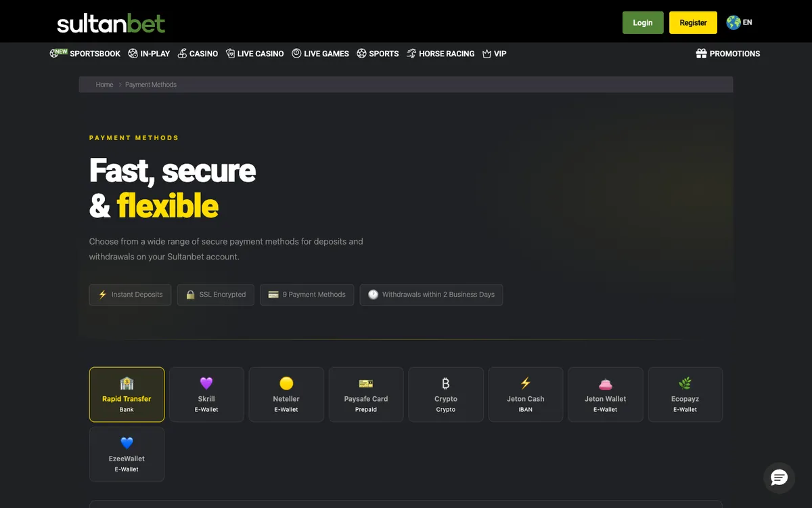Go to the In-Play section

tap(149, 54)
